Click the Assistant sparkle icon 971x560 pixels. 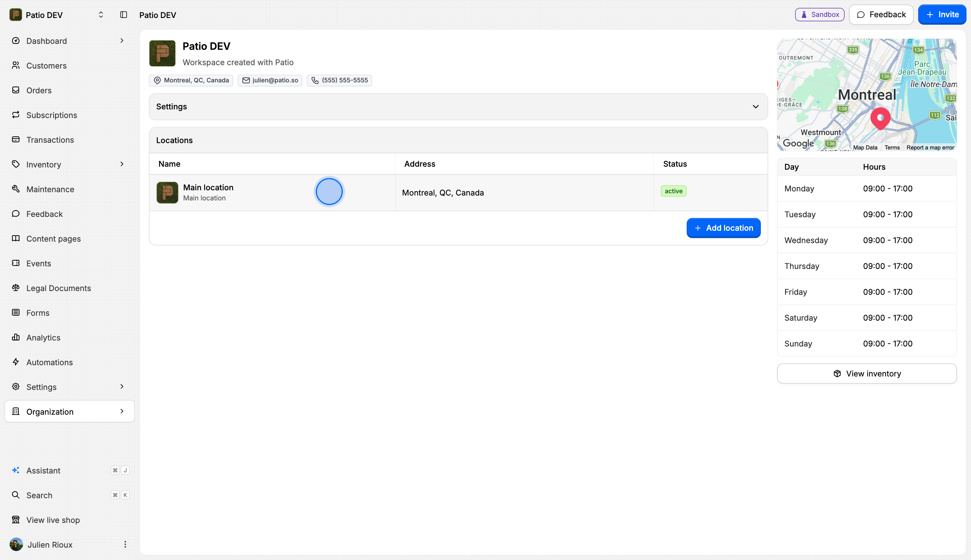tap(16, 470)
